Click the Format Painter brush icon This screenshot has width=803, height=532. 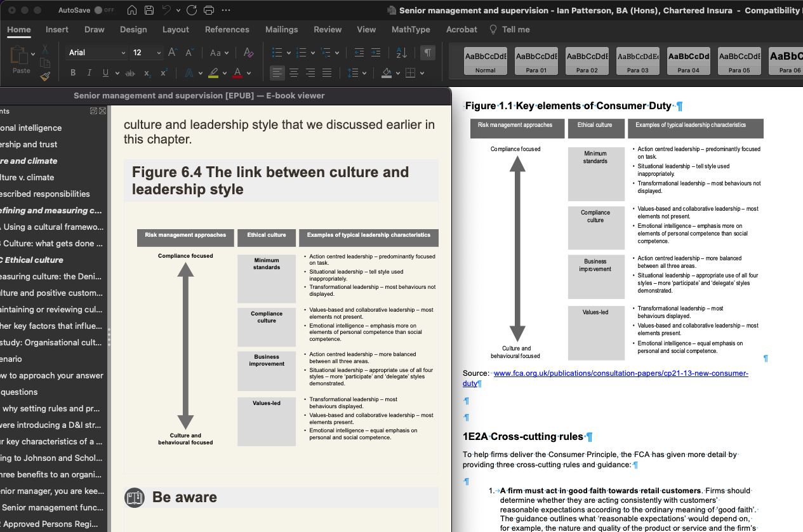[x=45, y=76]
